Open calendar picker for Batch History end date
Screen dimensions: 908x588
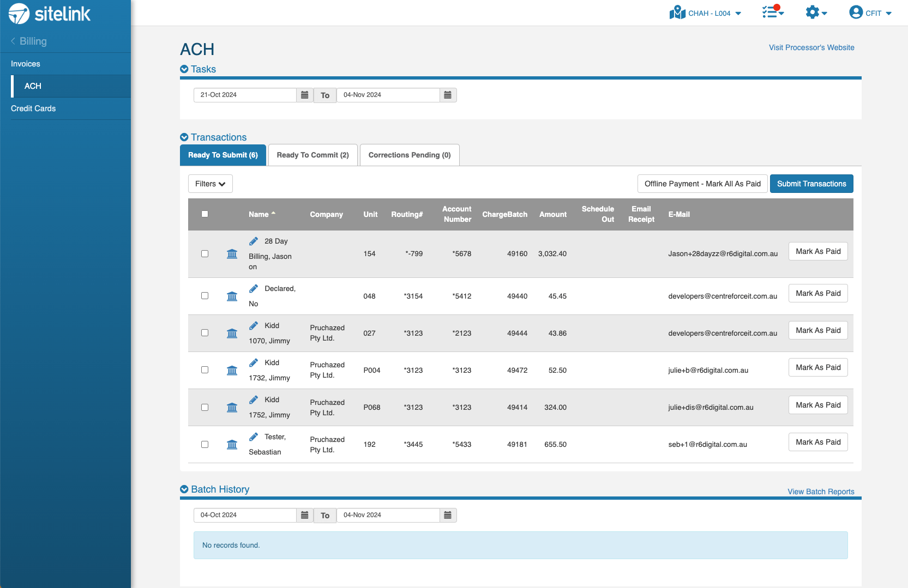(x=448, y=516)
